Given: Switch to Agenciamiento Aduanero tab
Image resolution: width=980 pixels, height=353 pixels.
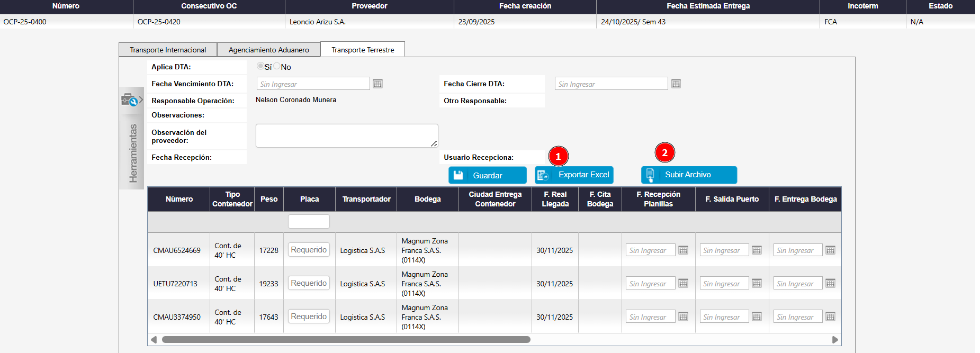Looking at the screenshot, I should [268, 50].
